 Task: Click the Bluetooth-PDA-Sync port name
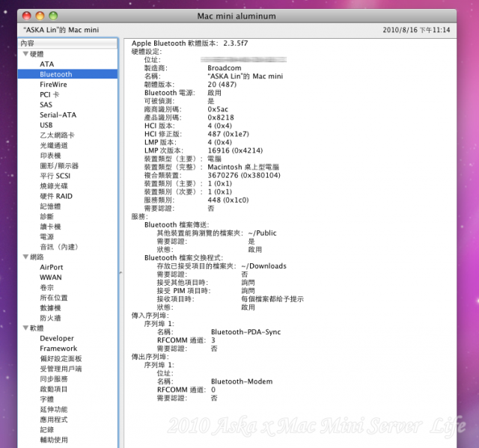pos(245,332)
